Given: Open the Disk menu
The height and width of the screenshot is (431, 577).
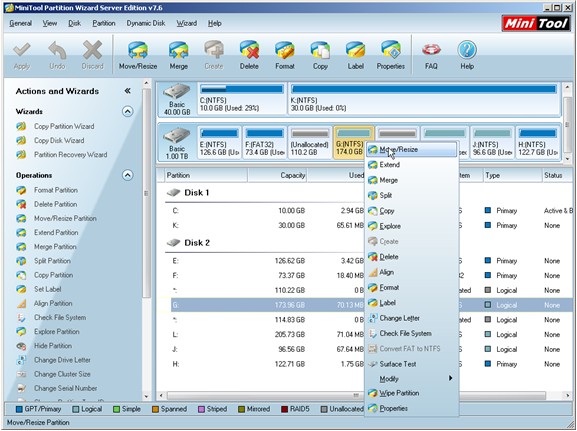Looking at the screenshot, I should (x=74, y=23).
